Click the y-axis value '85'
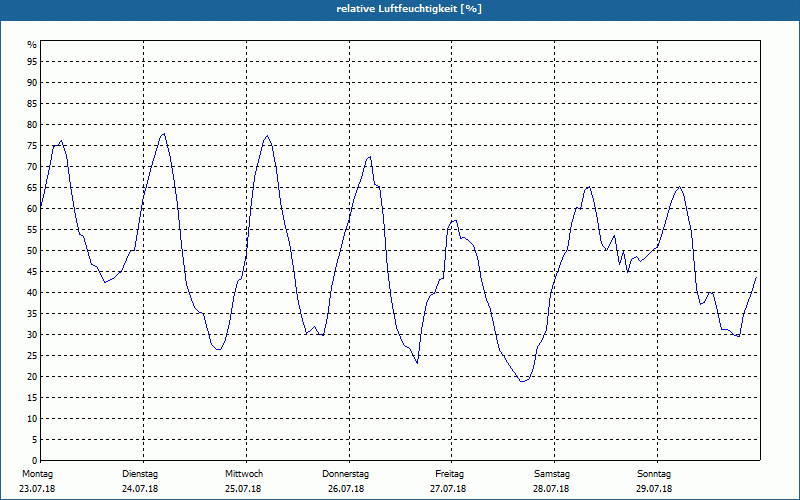 (x=32, y=104)
